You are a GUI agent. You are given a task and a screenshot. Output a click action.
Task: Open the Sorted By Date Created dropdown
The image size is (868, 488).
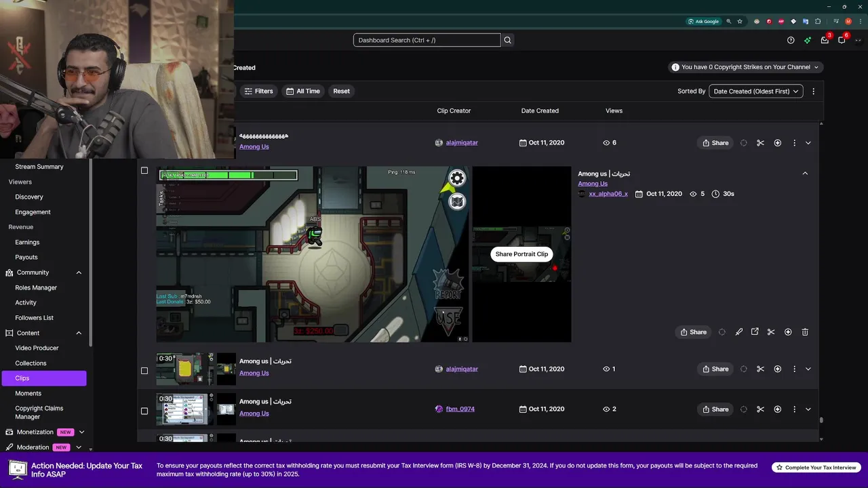click(x=755, y=91)
